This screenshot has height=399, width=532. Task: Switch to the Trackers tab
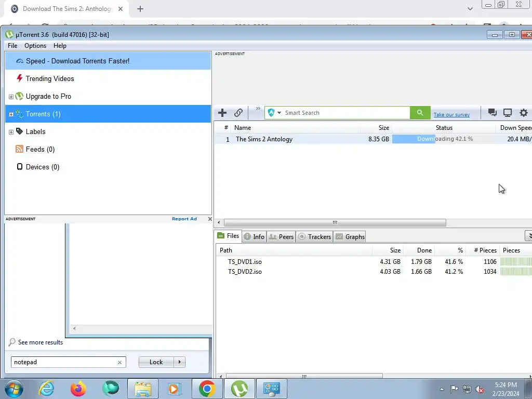coord(314,236)
